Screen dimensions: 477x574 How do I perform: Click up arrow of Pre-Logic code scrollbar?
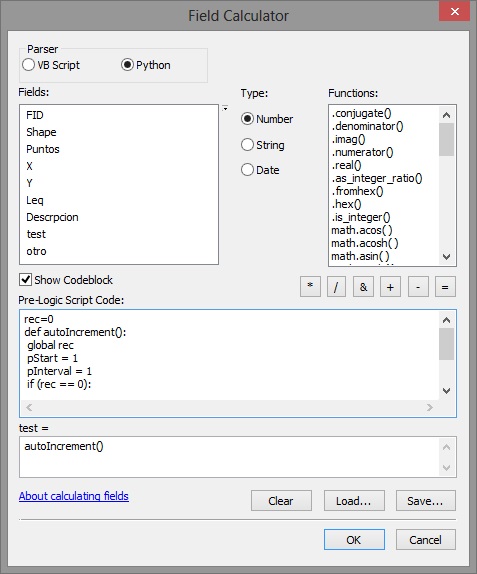[x=446, y=320]
